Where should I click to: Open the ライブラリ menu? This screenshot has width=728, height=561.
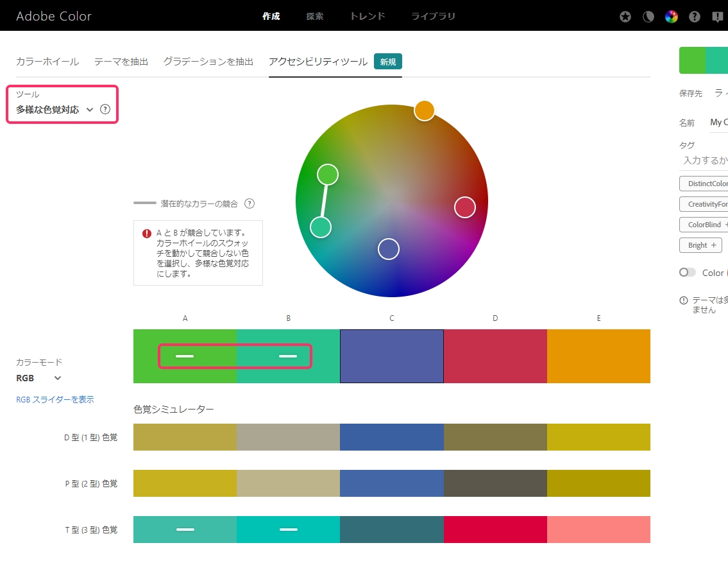433,16
